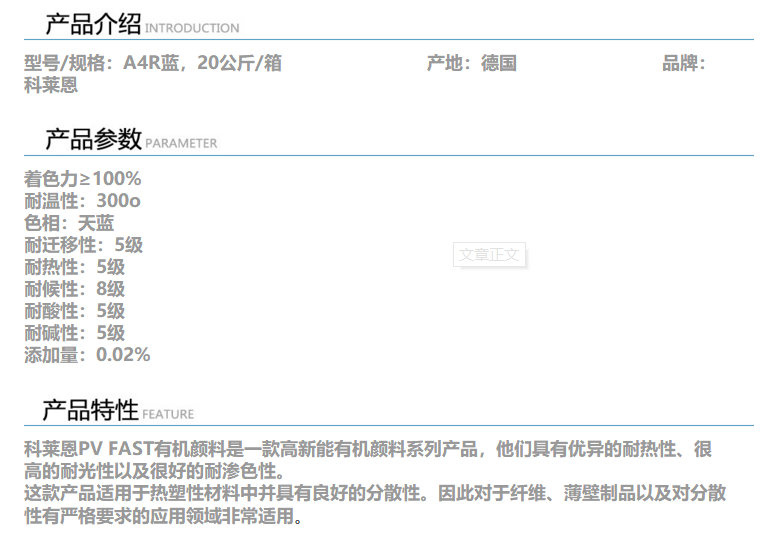Click the paragraph starting with 科莱恩PV FAST有机颜料
The image size is (778, 541).
(368, 461)
